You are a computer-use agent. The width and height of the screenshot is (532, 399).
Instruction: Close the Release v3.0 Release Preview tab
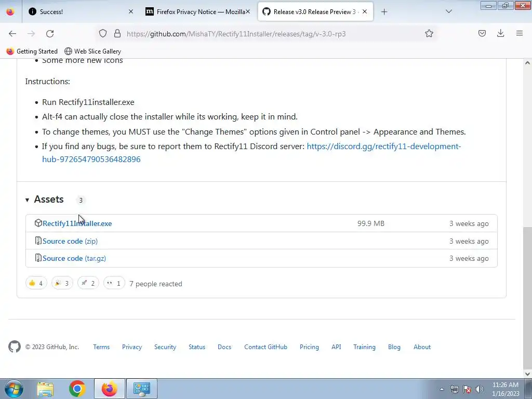pos(365,12)
